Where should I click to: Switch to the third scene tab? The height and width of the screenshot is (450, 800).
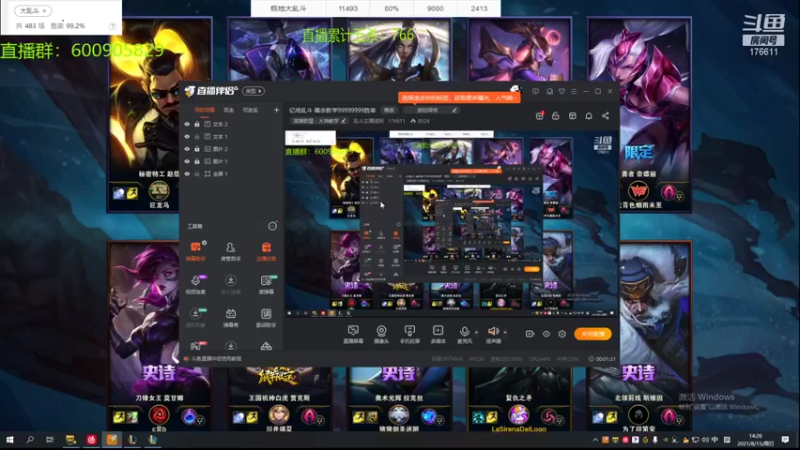[250, 110]
